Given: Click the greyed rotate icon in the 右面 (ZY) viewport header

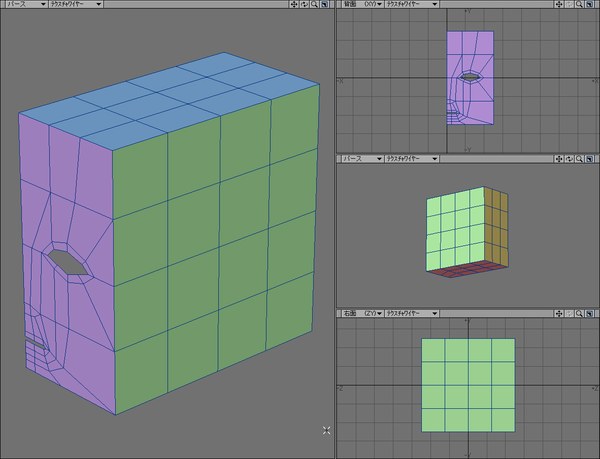Looking at the screenshot, I should click(569, 314).
